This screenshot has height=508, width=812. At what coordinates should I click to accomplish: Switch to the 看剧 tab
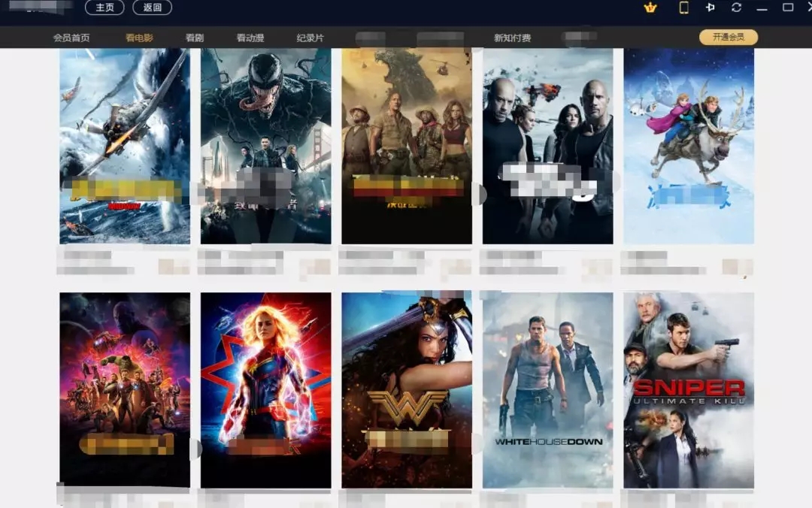pos(195,38)
